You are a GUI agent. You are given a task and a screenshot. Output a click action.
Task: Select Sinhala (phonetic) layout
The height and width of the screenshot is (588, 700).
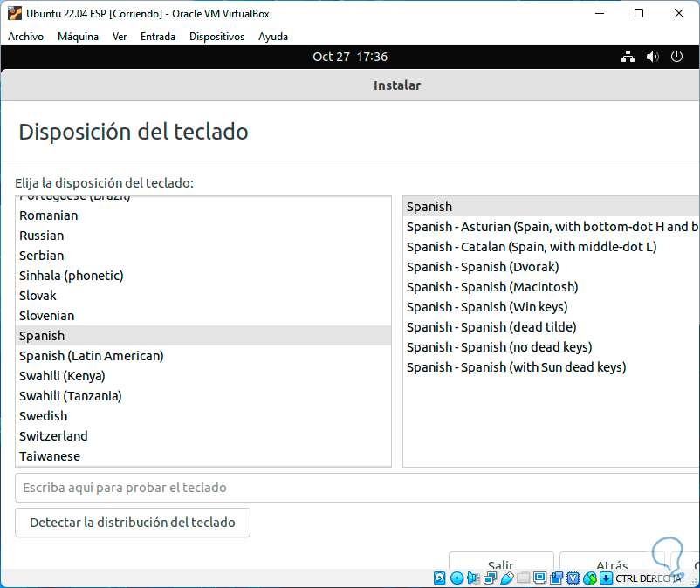click(x=203, y=276)
